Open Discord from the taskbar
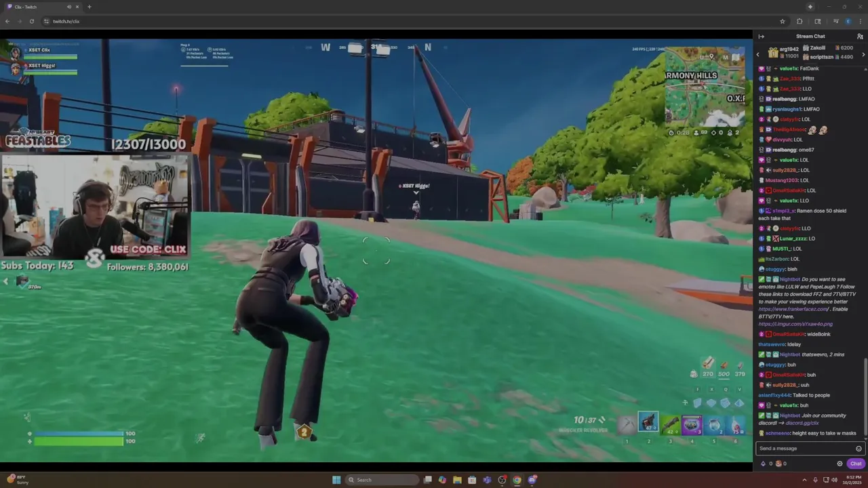 (532, 480)
